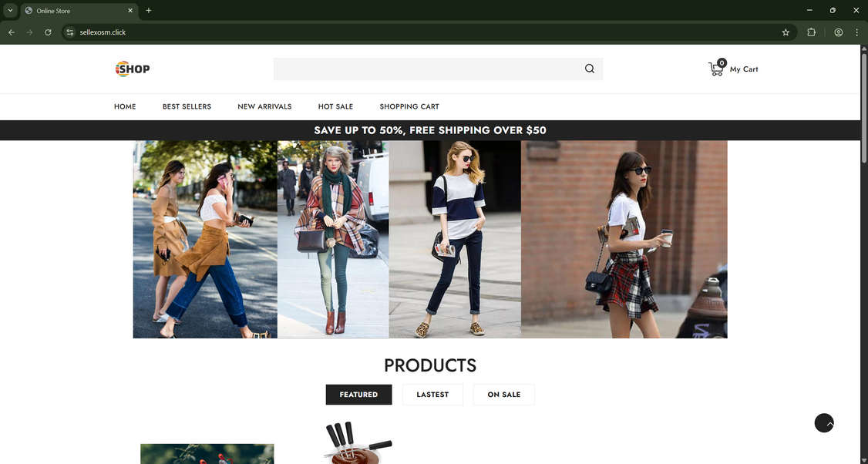This screenshot has width=868, height=464.
Task: Click the scroll-to-top round button
Action: coord(824,423)
